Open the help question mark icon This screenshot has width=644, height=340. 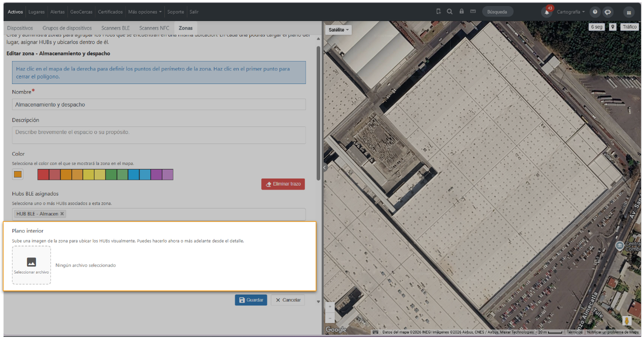(595, 12)
